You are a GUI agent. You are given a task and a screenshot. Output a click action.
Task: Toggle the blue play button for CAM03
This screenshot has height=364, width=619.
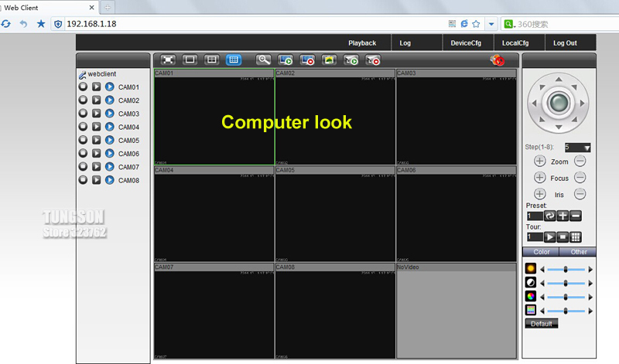[109, 114]
